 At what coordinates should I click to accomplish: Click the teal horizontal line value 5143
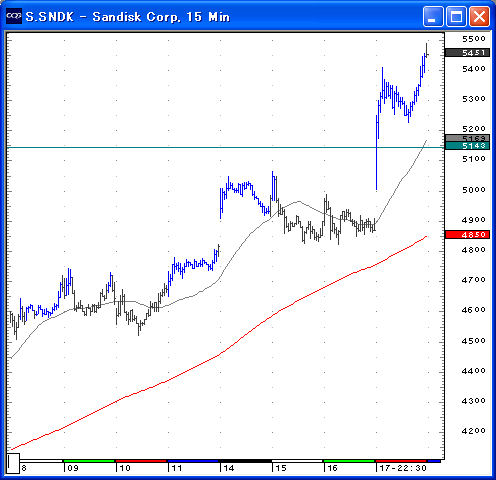click(467, 146)
